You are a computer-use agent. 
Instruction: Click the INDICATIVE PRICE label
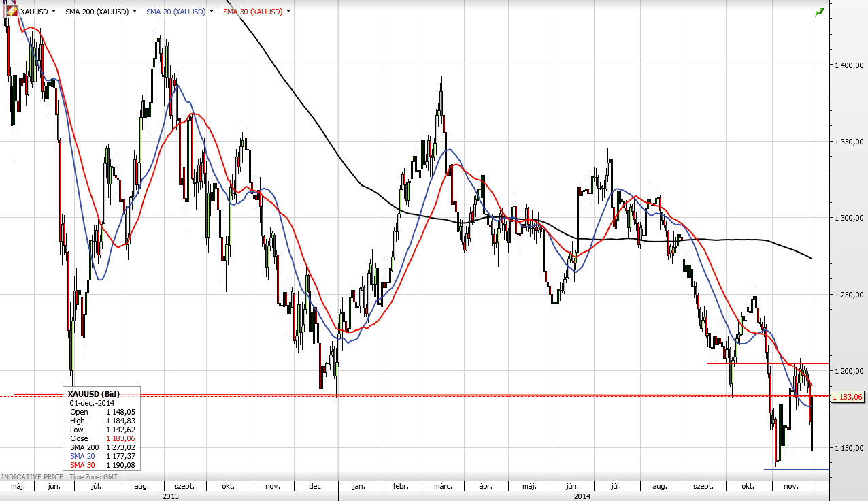coord(31,477)
